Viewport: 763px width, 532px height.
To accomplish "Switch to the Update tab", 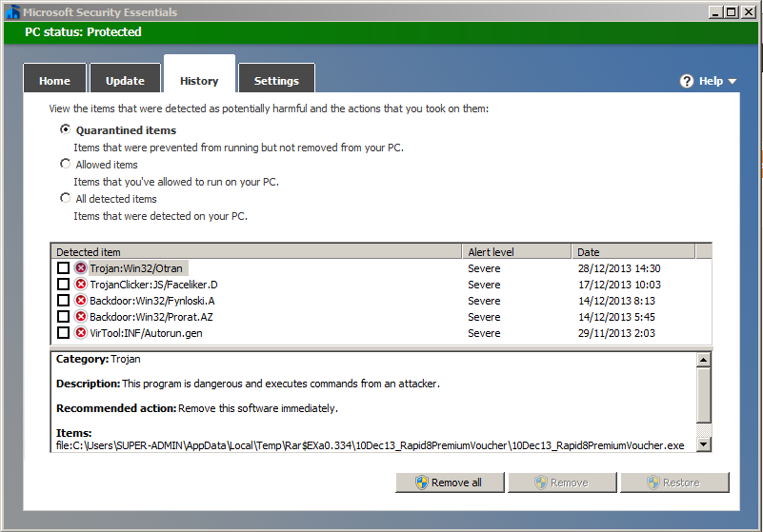I will (x=125, y=78).
